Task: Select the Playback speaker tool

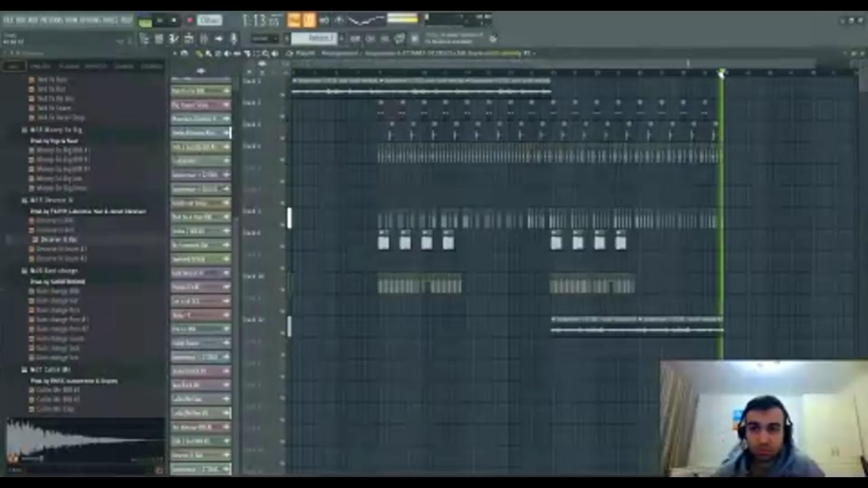Action: click(x=275, y=54)
